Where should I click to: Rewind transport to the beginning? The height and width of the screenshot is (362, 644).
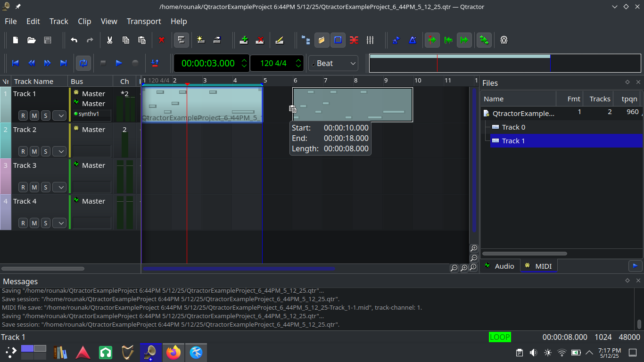[x=16, y=63]
